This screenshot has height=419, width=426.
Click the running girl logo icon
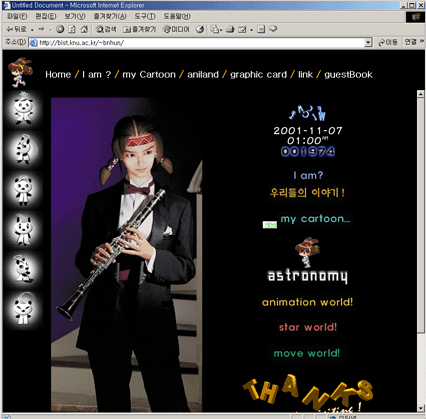20,72
